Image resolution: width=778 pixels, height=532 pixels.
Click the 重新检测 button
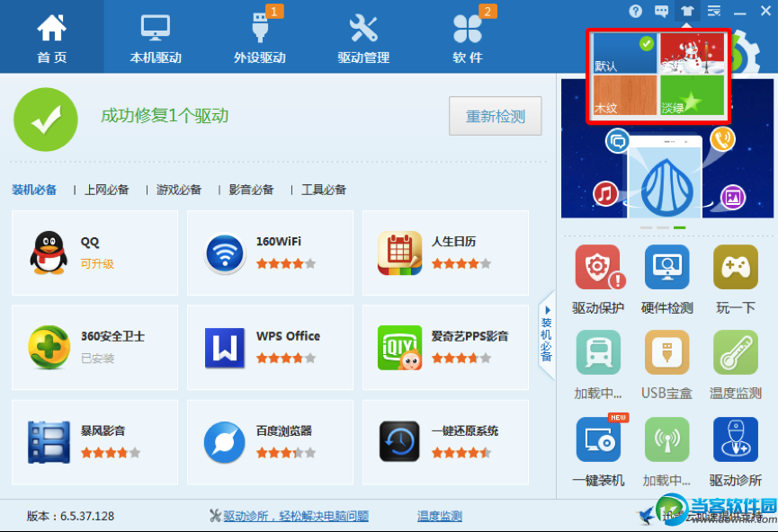[x=496, y=116]
